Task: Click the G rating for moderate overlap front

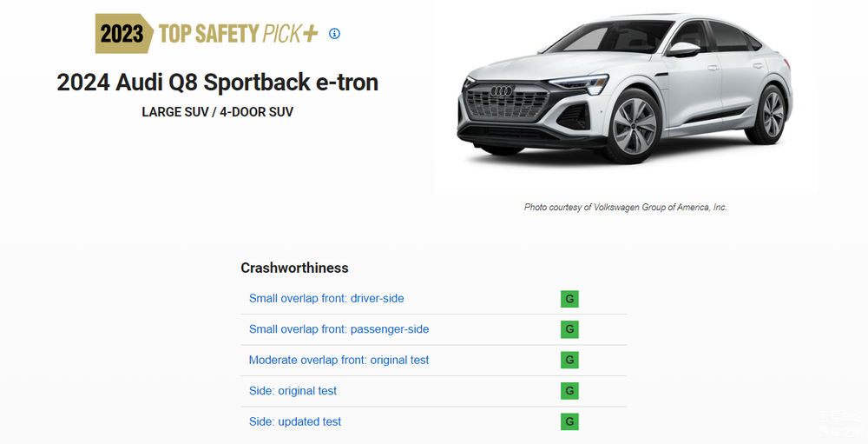Action: coord(569,360)
